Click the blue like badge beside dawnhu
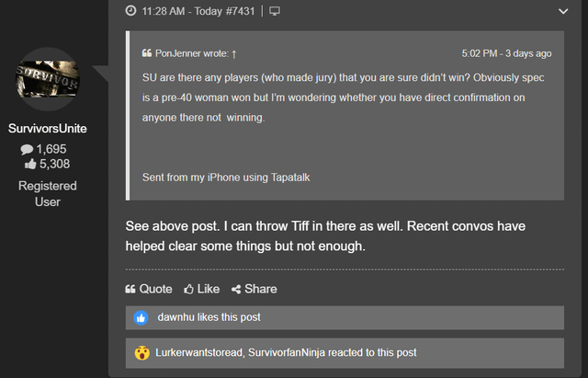This screenshot has height=378, width=588. pyautogui.click(x=141, y=317)
